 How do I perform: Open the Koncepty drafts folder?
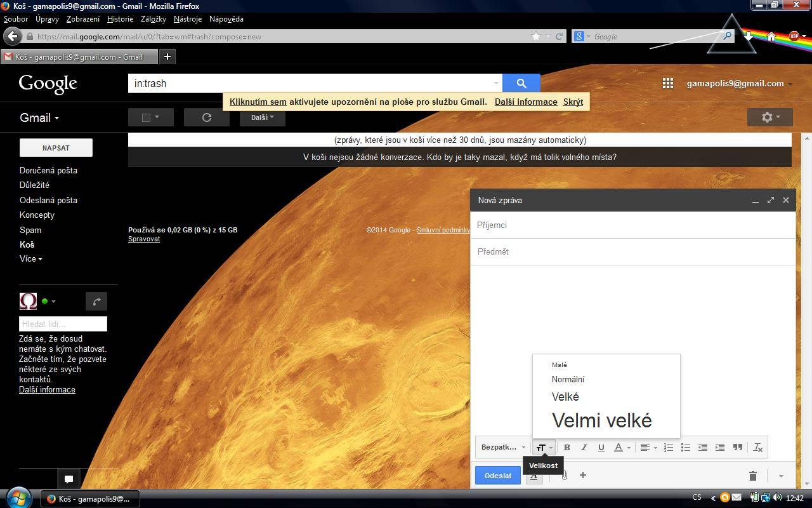pos(37,215)
